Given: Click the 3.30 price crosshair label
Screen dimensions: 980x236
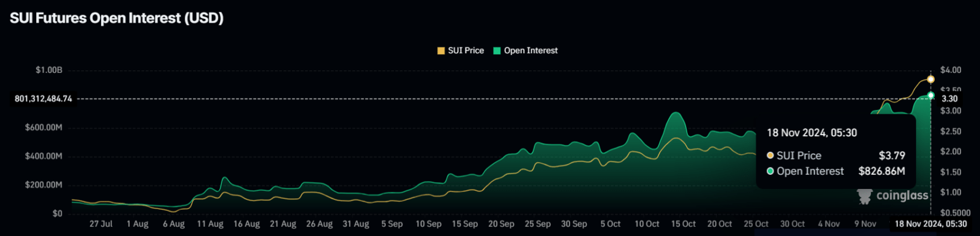Looking at the screenshot, I should point(949,98).
